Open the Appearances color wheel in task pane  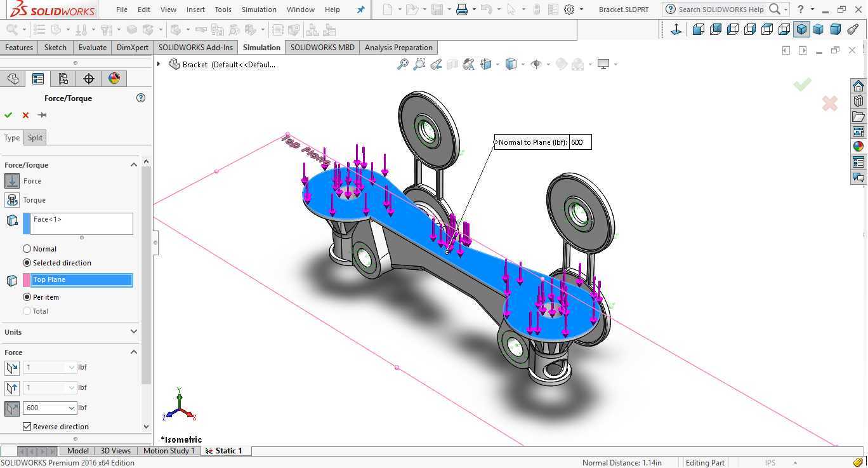click(858, 146)
